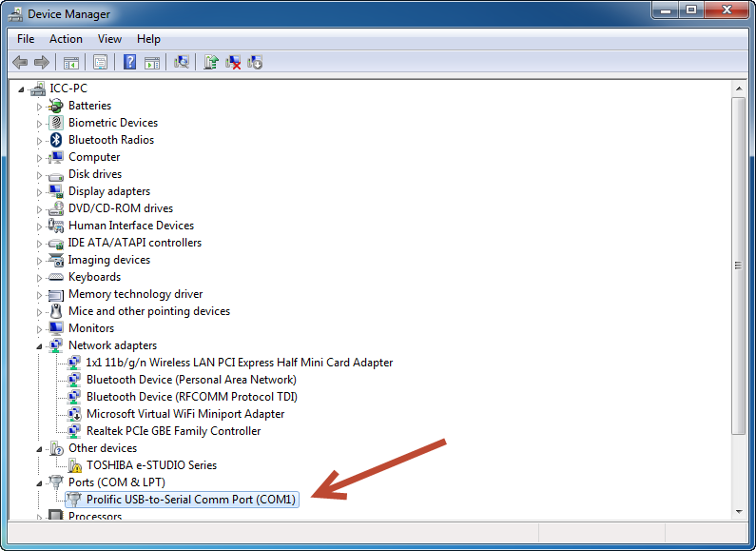Click Scan for hardware changes icon
The width and height of the screenshot is (756, 551).
182,62
